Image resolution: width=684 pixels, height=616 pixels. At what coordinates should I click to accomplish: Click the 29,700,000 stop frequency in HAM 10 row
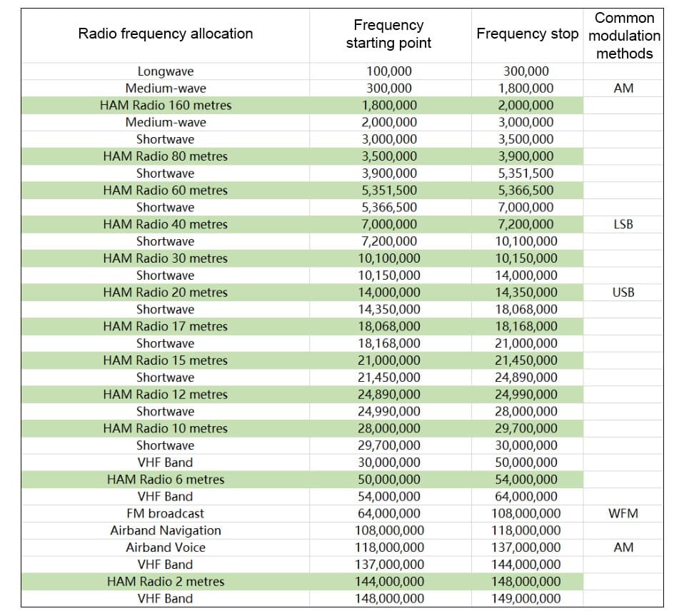[x=526, y=428]
